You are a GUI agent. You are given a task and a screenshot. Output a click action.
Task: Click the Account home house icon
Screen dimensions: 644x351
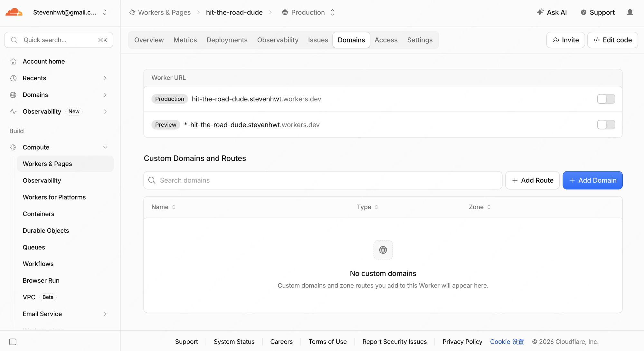(13, 61)
